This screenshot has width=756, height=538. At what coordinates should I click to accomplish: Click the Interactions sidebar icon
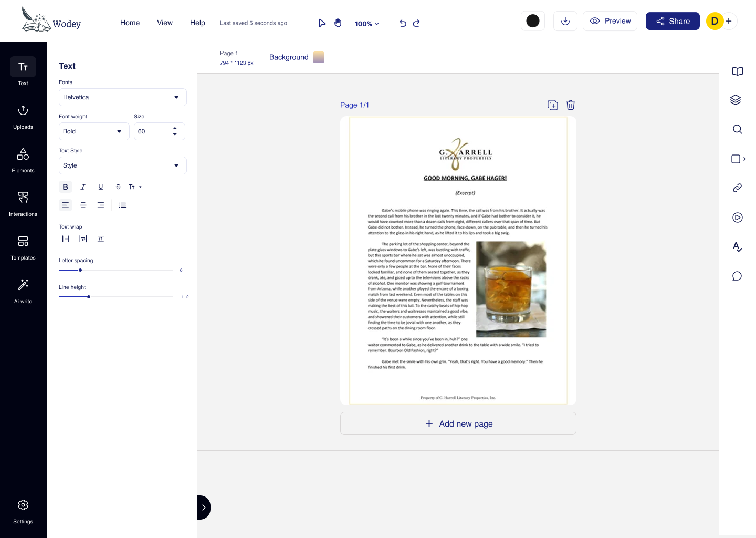(x=23, y=204)
